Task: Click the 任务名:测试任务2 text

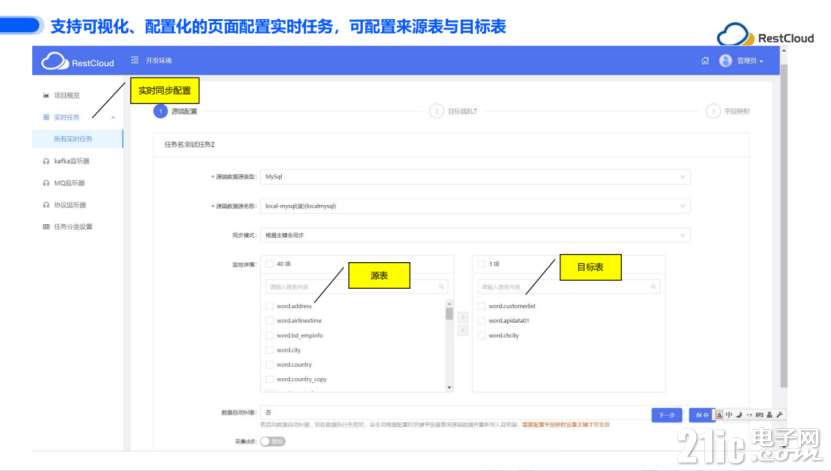Action: (x=189, y=144)
